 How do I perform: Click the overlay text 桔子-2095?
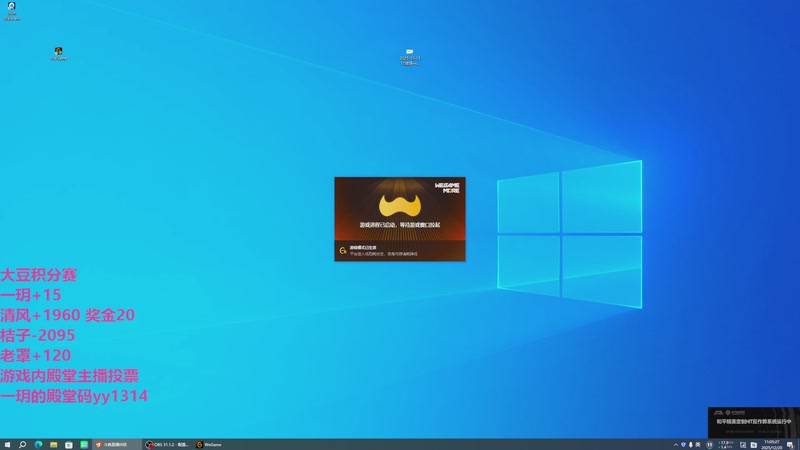coord(38,335)
